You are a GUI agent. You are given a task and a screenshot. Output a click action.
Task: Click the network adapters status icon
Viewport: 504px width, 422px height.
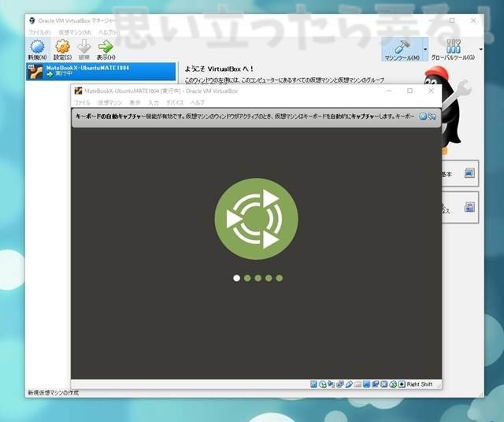pos(340,384)
